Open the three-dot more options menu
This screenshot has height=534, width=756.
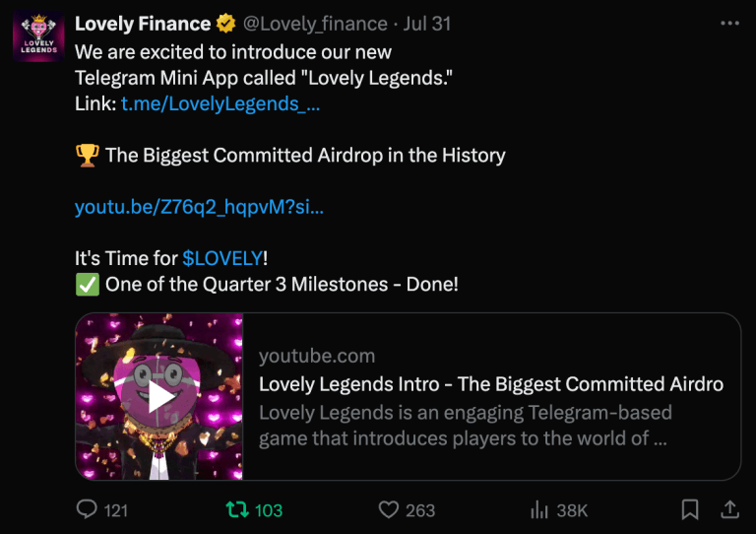click(x=729, y=23)
